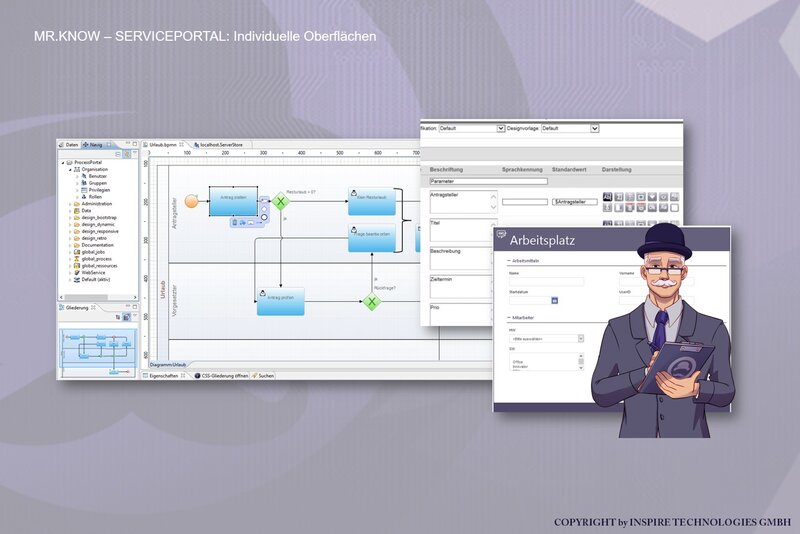
Task: Open the localhost.ServerStore tab
Action: click(x=218, y=145)
